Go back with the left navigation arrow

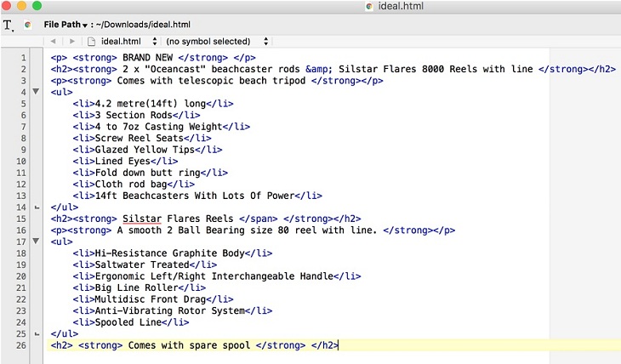[53, 41]
